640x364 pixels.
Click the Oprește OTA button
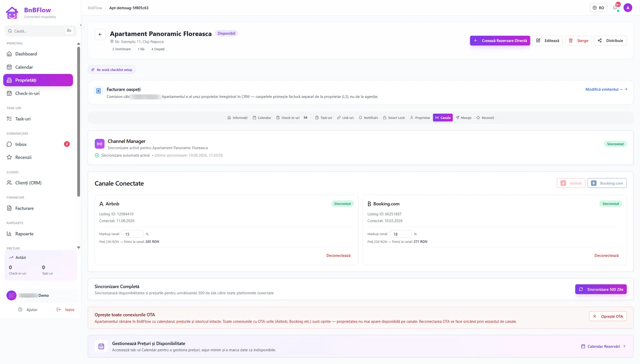[x=608, y=316]
